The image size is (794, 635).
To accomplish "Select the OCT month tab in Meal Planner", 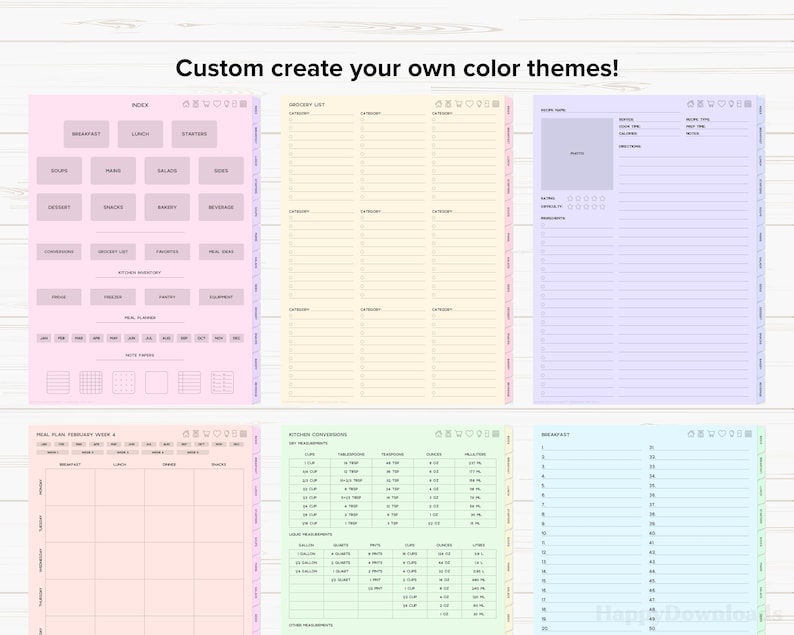I will 202,338.
